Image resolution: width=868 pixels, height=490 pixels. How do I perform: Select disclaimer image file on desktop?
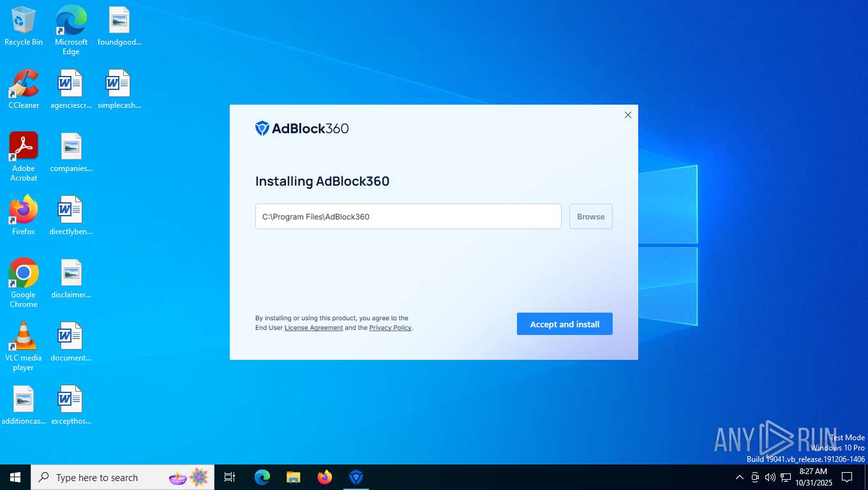point(71,279)
